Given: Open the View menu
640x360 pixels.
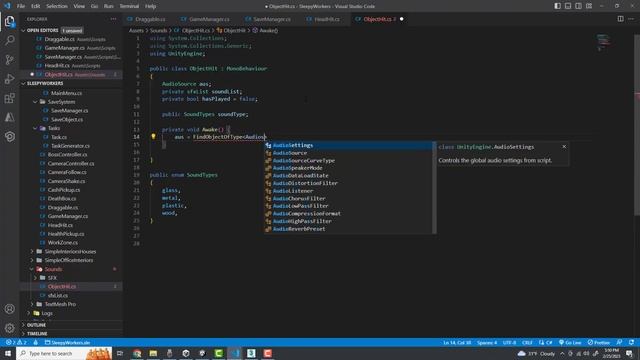Looking at the screenshot, I should (79, 6).
